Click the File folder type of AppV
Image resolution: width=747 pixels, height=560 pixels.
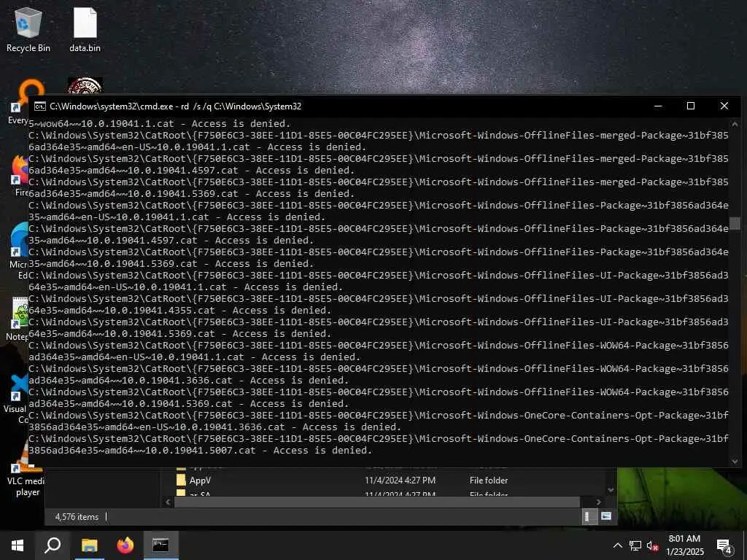489,481
